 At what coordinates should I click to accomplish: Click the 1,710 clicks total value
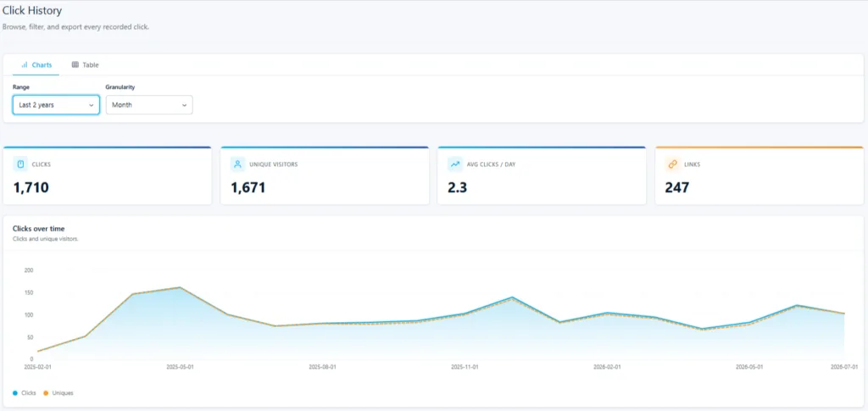pos(31,187)
